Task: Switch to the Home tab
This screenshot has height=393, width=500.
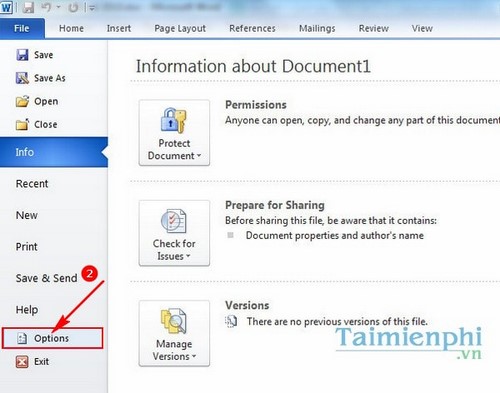Action: 71,29
